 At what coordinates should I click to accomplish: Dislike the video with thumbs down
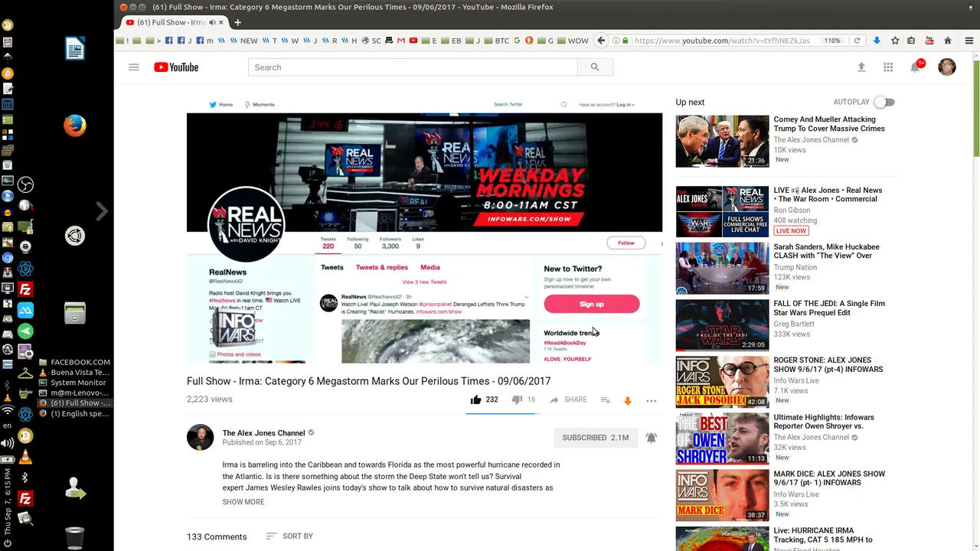(517, 399)
